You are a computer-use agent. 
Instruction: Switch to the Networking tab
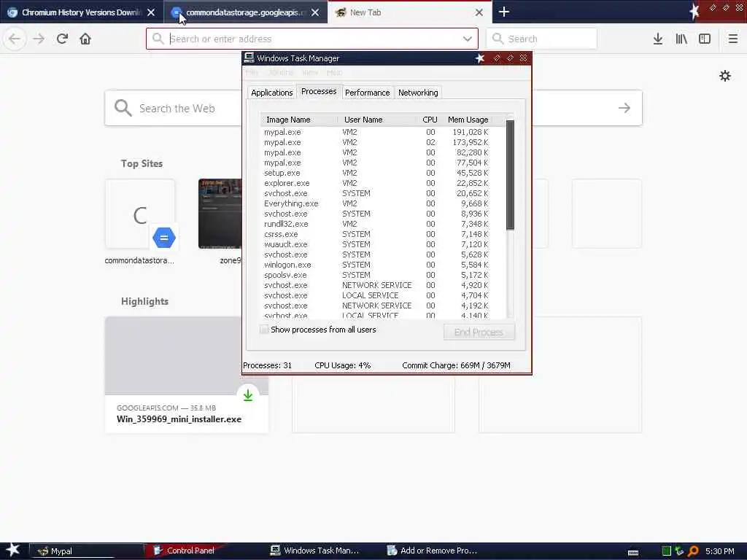pyautogui.click(x=418, y=93)
